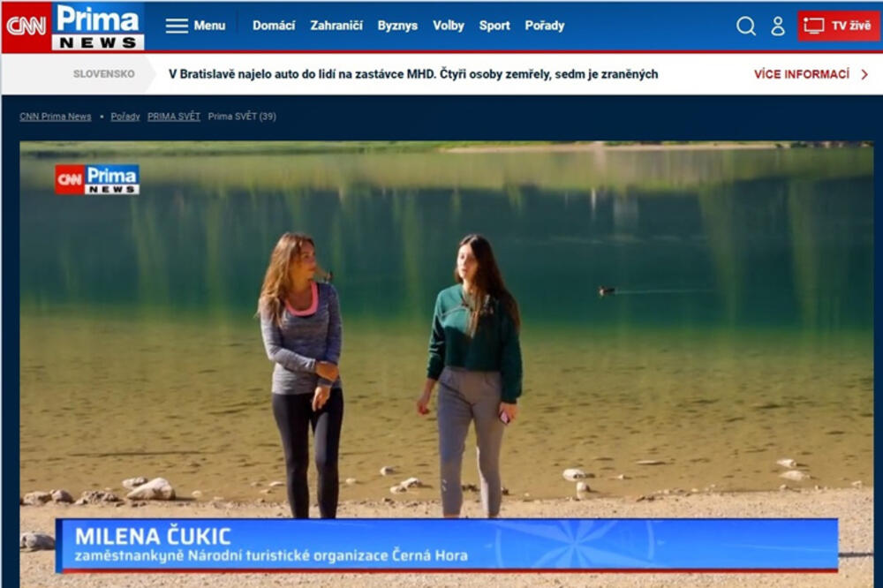Open the Bratislava accident headline
Viewport: 883px width, 588px height.
(x=412, y=74)
